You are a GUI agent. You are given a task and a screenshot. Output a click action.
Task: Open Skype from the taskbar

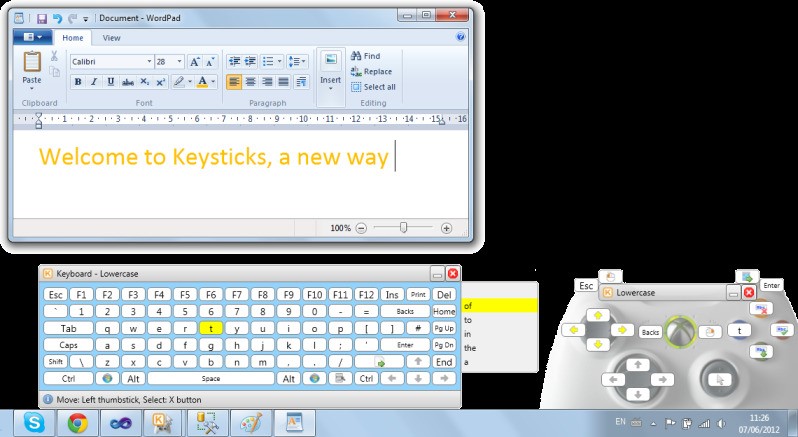[x=34, y=423]
